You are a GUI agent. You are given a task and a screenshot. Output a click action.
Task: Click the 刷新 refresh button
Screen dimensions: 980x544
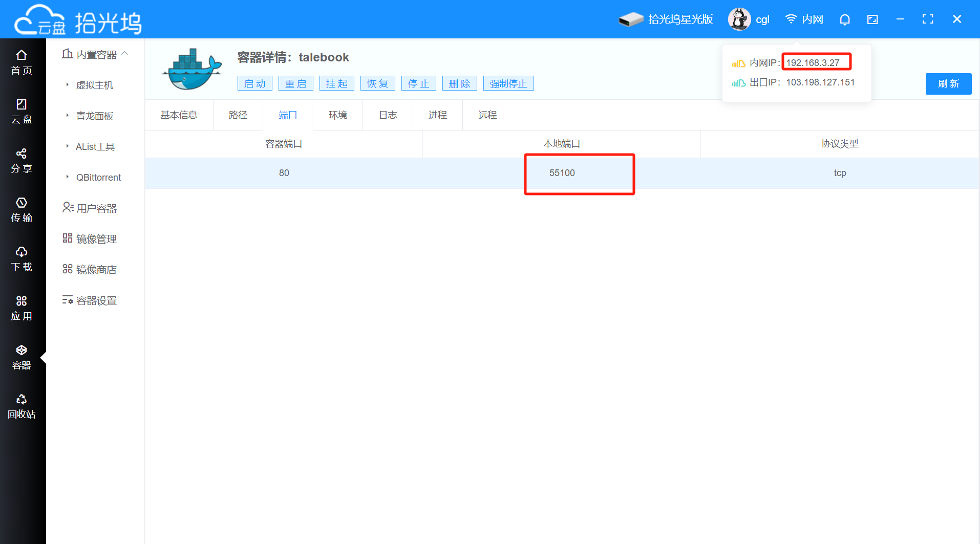948,84
